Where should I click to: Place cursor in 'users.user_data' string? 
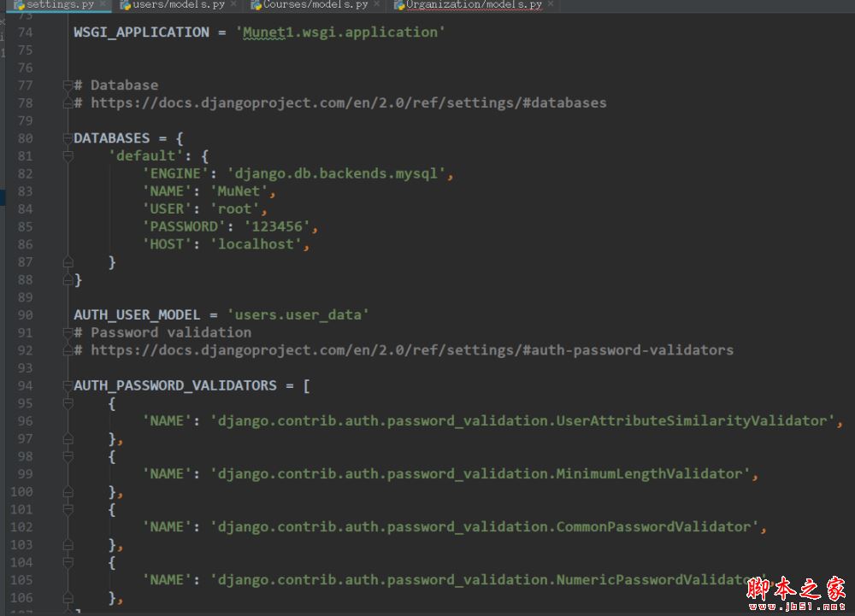[298, 314]
